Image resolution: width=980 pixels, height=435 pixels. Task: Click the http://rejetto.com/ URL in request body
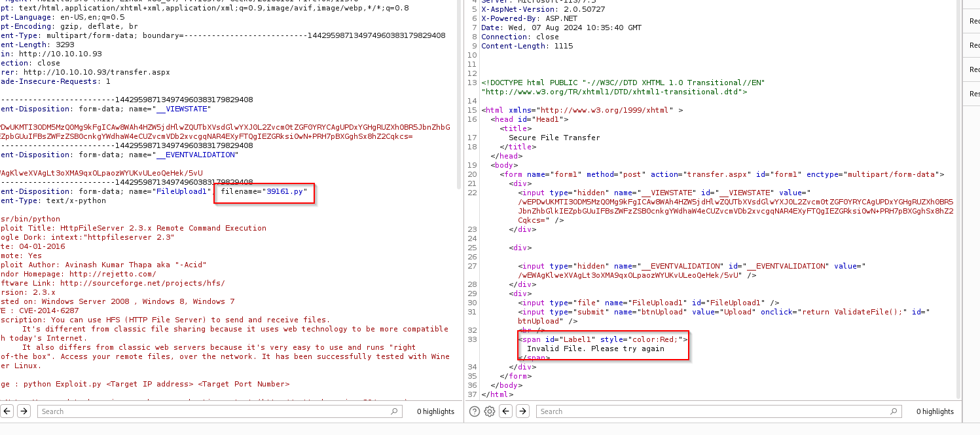pyautogui.click(x=113, y=274)
